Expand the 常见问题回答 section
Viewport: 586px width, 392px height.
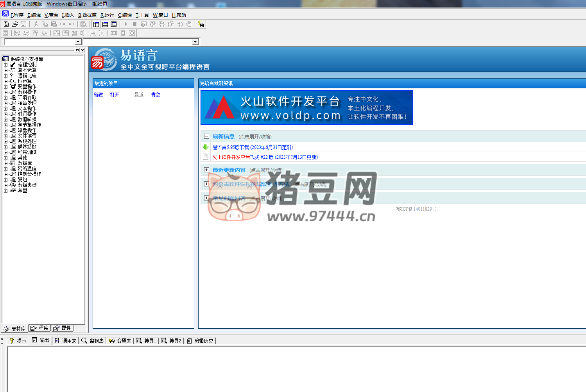click(206, 198)
